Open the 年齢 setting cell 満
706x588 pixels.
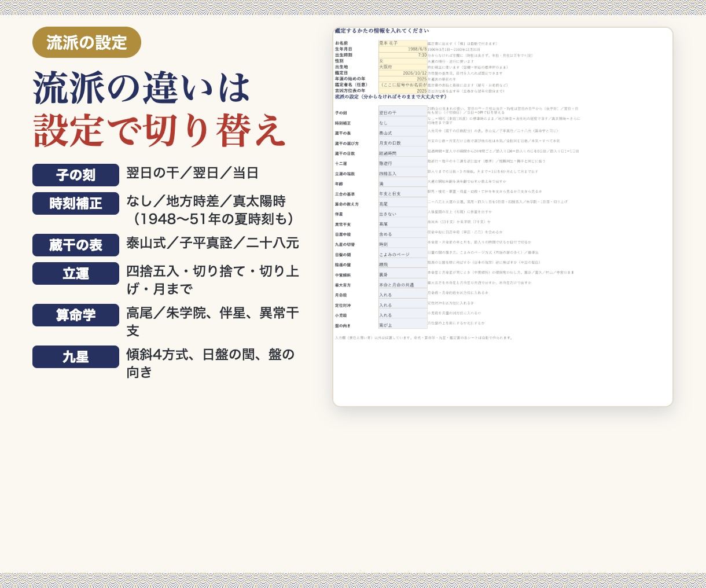(403, 182)
